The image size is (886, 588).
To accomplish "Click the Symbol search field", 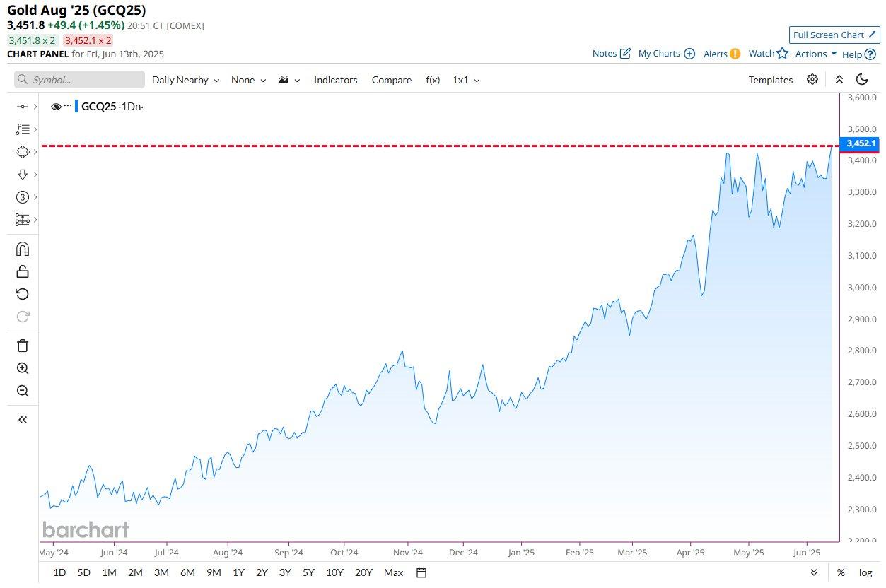I will [79, 80].
